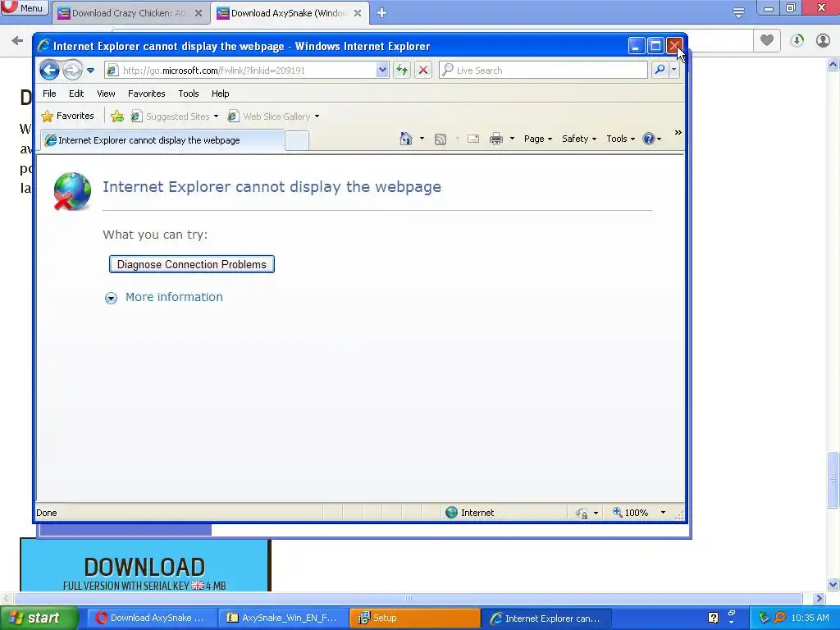The width and height of the screenshot is (840, 630).
Task: Click the Internet zone status indicator
Action: 470,513
